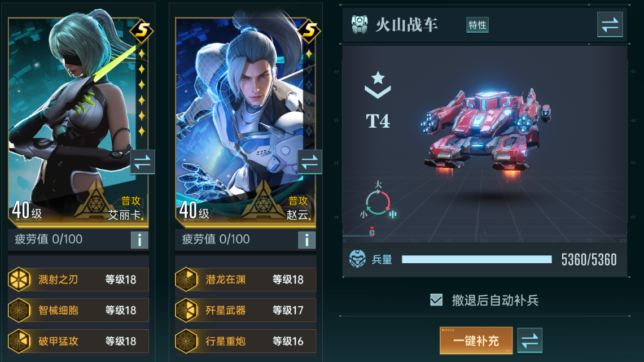Select the 潜龙在渊 skill row
This screenshot has height=362, width=644.
(x=246, y=280)
